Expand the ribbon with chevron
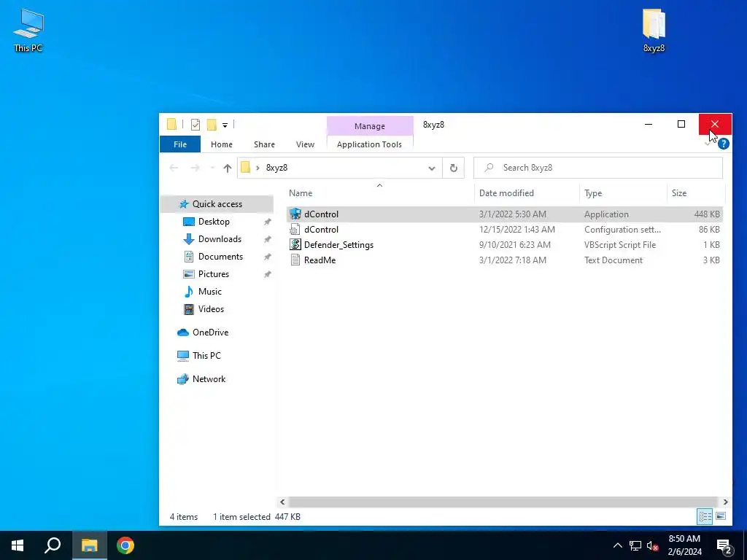The image size is (747, 560). pos(708,142)
